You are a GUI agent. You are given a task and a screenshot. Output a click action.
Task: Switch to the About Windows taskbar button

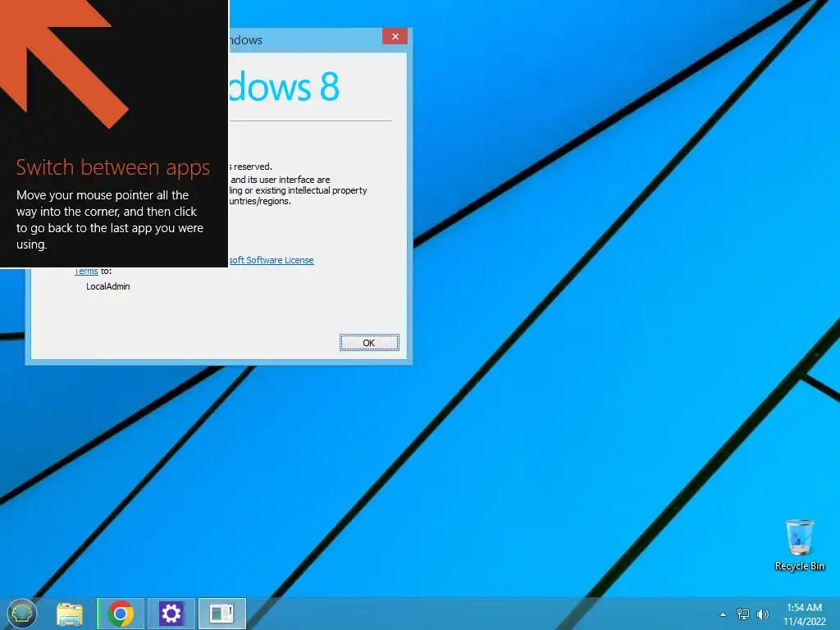point(221,614)
